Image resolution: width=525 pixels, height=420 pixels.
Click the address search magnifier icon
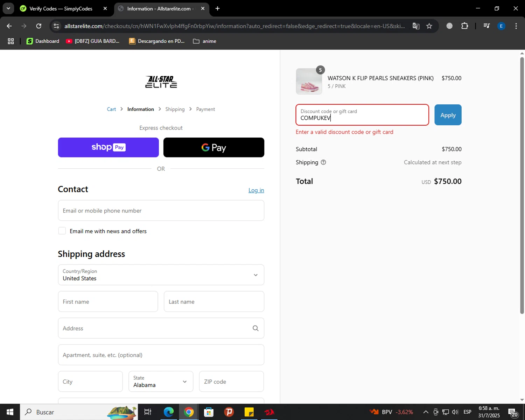255,328
